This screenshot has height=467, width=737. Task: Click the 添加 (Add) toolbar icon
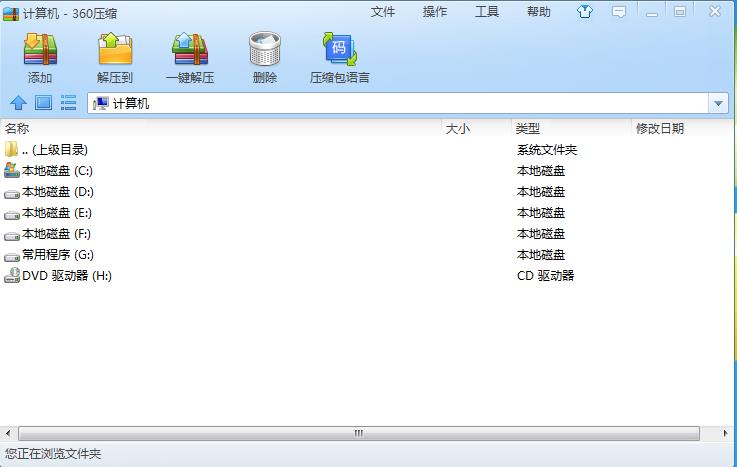coord(40,49)
